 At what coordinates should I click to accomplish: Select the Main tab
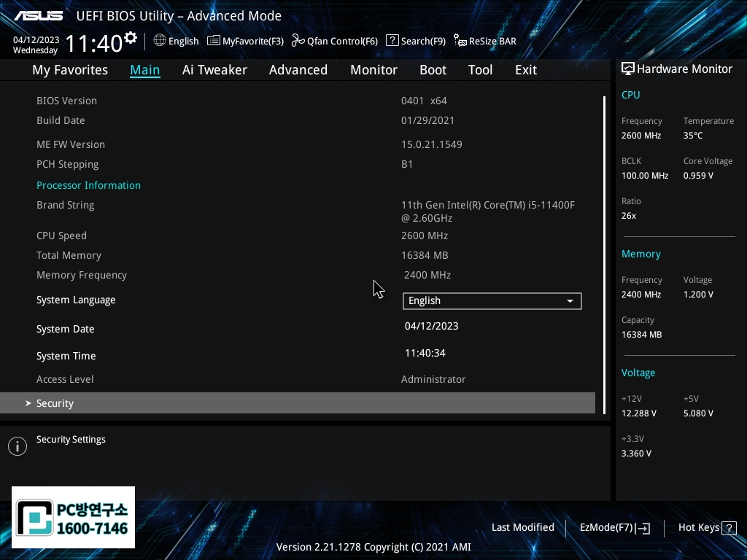tap(145, 70)
